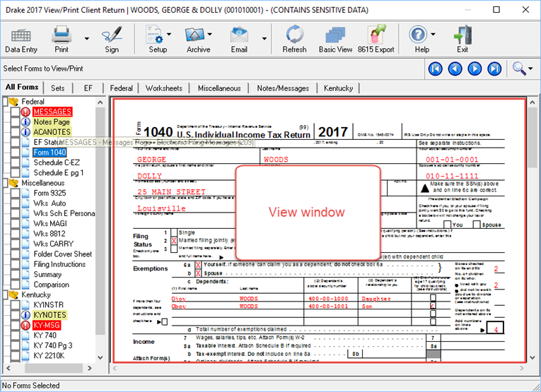Check the Form 1040 checkbox

(x=15, y=153)
